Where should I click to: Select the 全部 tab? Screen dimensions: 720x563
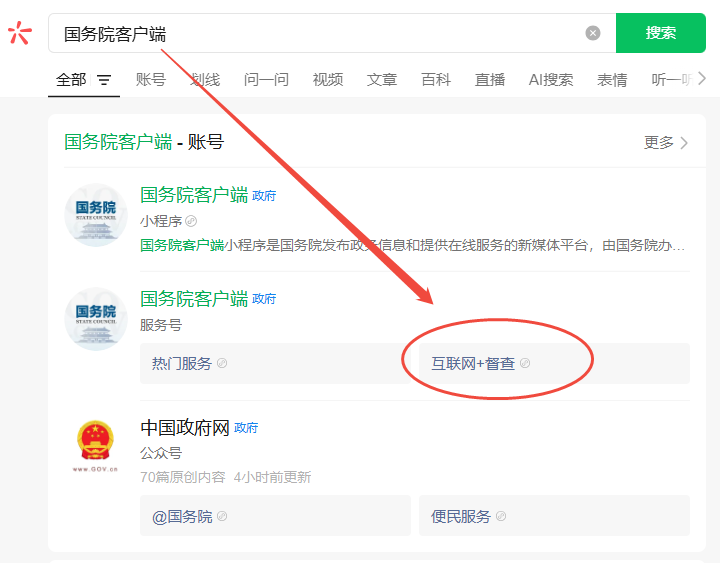pos(71,80)
